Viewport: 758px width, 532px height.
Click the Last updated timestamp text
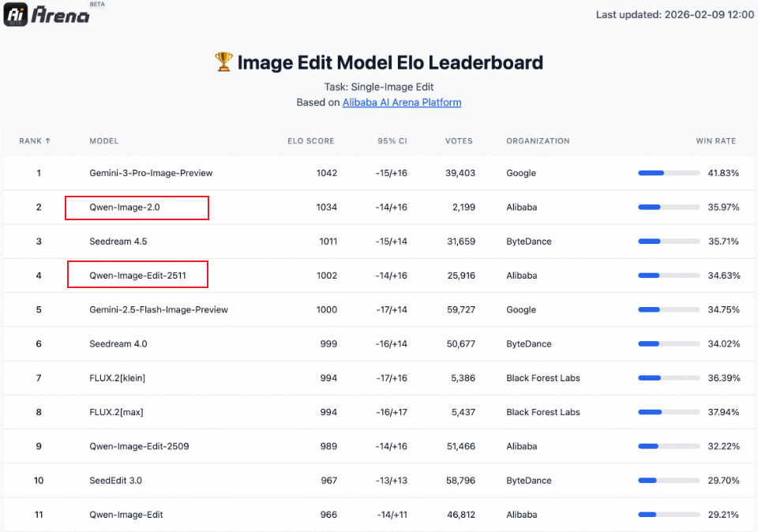674,14
